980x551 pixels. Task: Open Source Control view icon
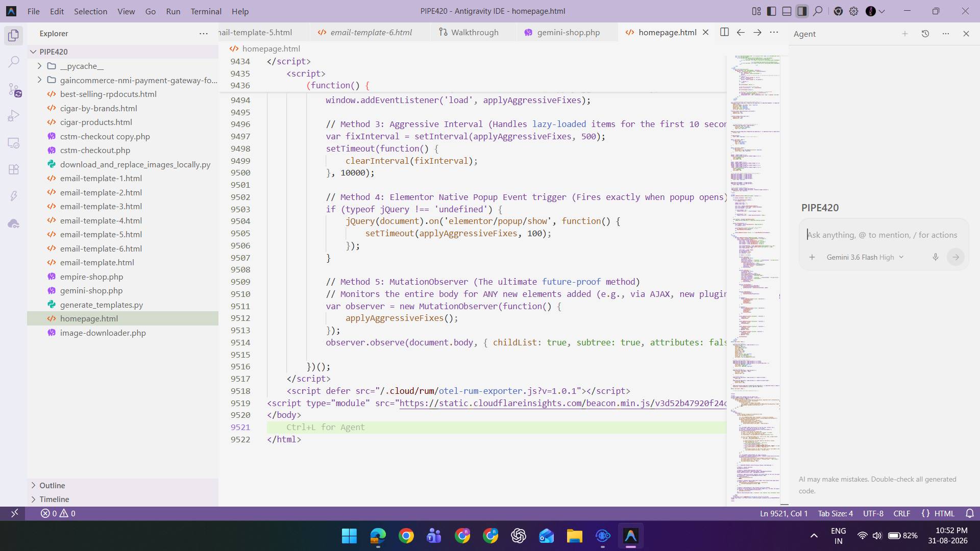[14, 90]
